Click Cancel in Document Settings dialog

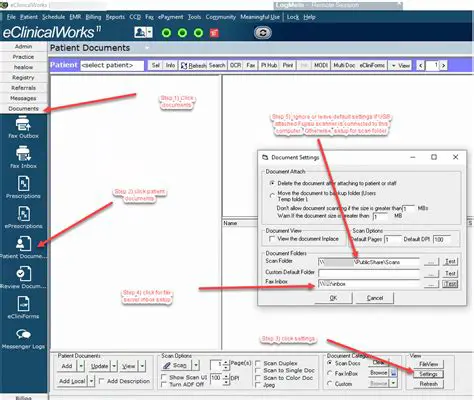tap(375, 298)
